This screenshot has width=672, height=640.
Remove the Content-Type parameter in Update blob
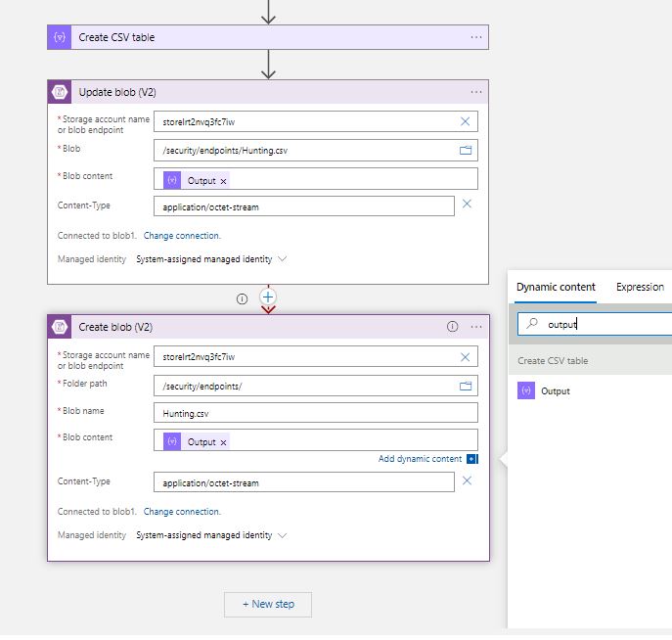467,204
